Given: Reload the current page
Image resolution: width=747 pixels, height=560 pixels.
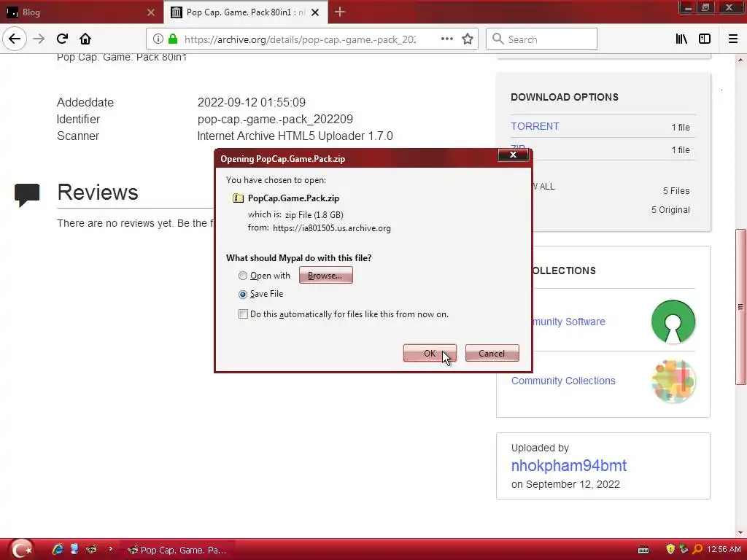Looking at the screenshot, I should pos(62,39).
